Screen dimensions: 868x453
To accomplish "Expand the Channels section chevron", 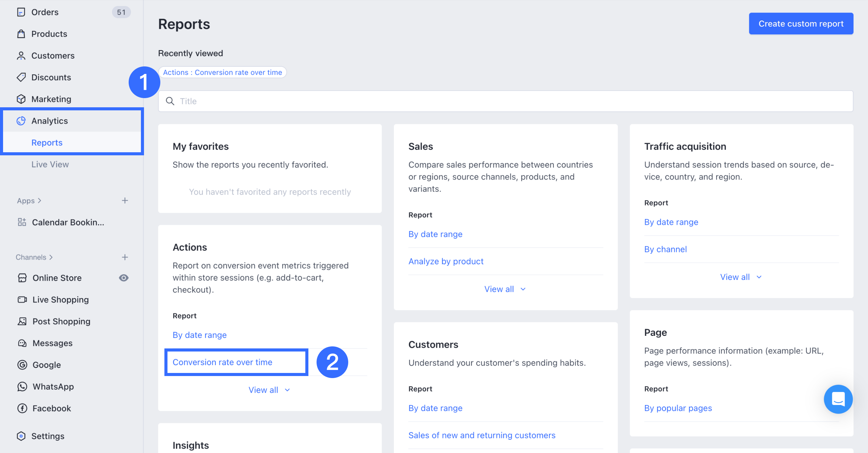I will point(51,257).
